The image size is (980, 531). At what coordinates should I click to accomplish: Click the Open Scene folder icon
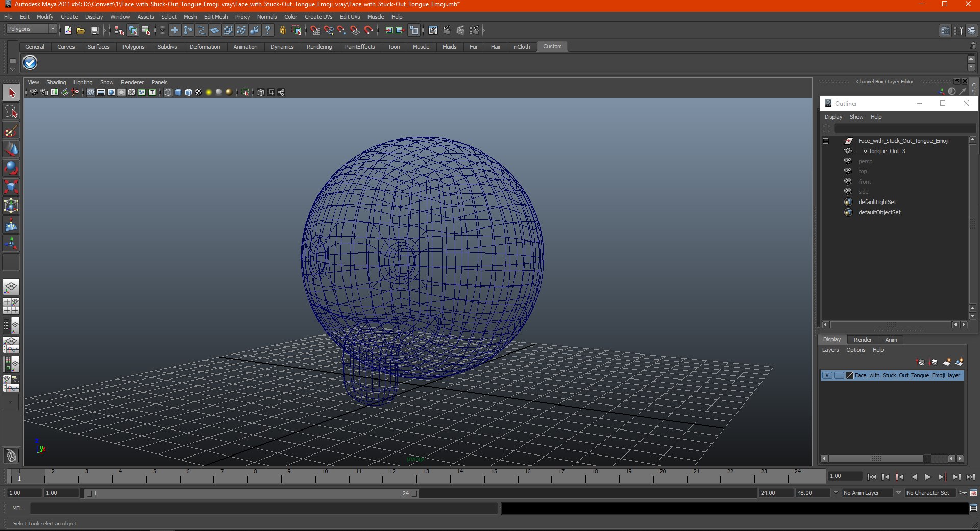click(x=81, y=31)
